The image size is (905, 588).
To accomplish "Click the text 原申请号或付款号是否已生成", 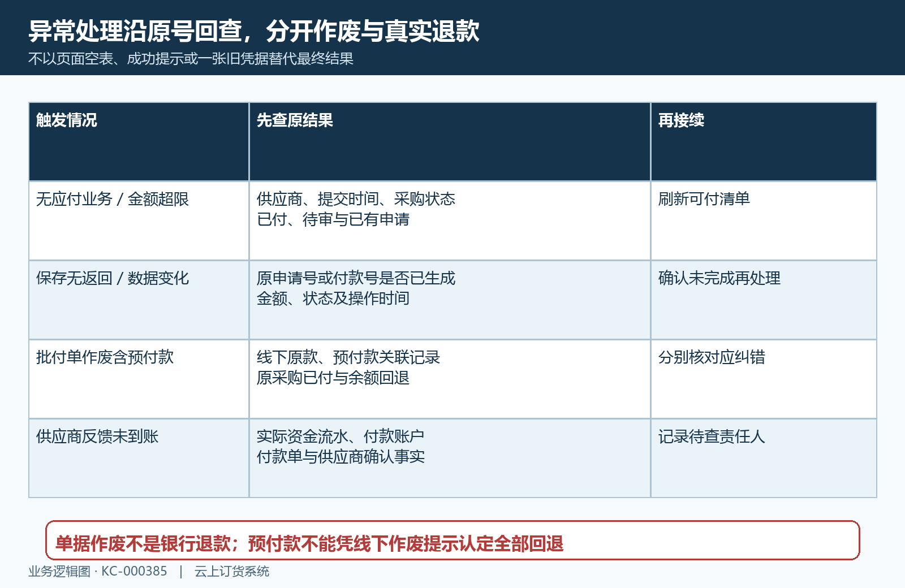I will pos(356,278).
